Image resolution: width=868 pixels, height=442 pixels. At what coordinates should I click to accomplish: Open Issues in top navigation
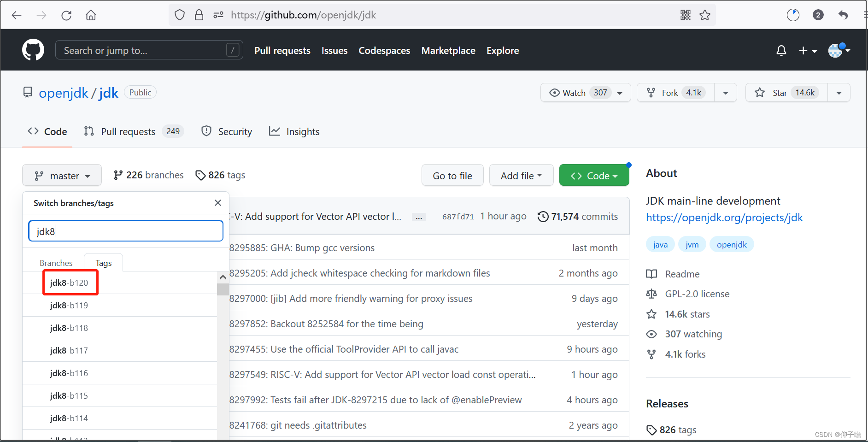[x=334, y=51]
